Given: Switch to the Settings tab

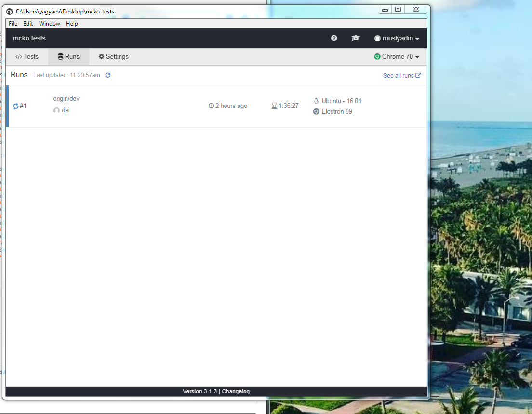Looking at the screenshot, I should point(113,56).
